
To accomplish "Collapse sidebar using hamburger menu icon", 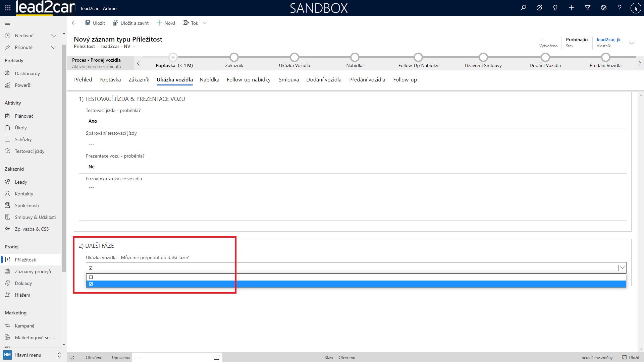I will pyautogui.click(x=7, y=23).
